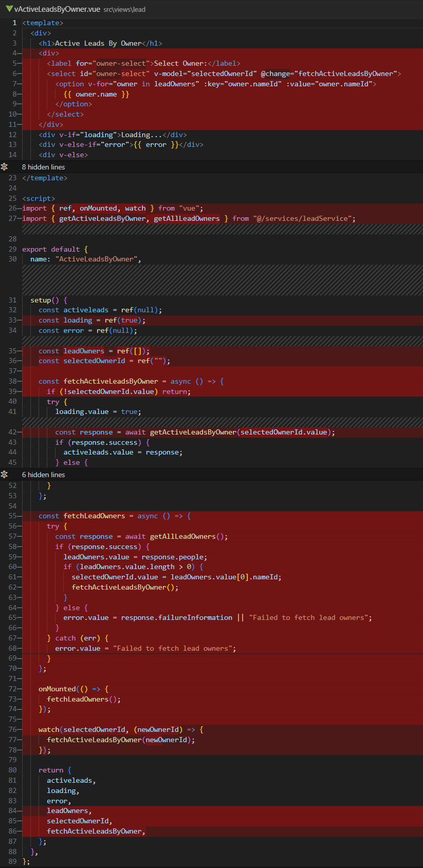
Task: Click the onMounted call on line 72
Action: tap(57, 689)
